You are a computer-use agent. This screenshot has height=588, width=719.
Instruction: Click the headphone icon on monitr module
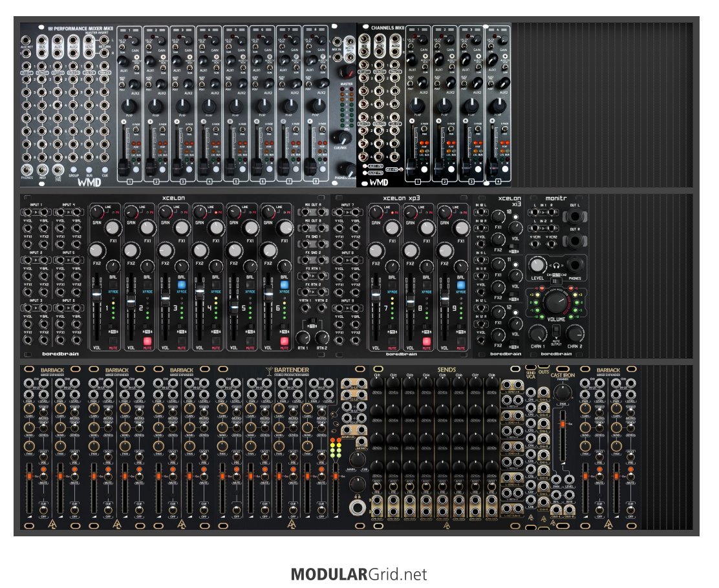[x=556, y=266]
